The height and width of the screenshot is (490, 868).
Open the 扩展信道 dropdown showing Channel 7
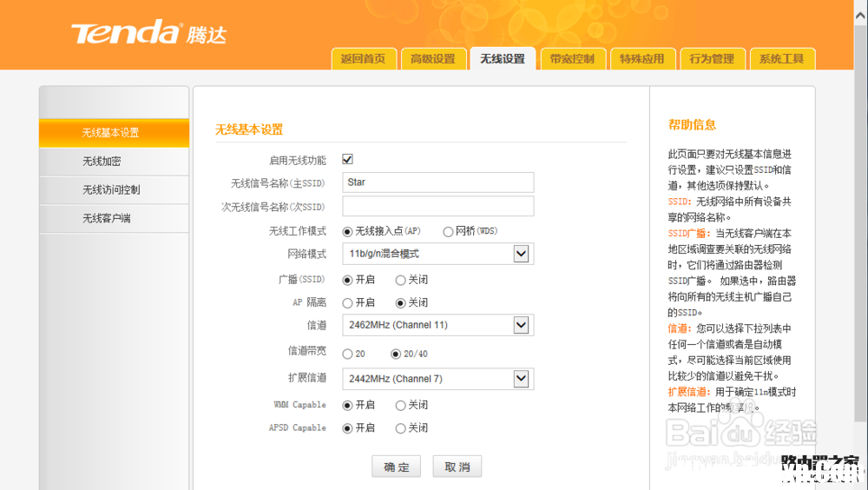(437, 379)
